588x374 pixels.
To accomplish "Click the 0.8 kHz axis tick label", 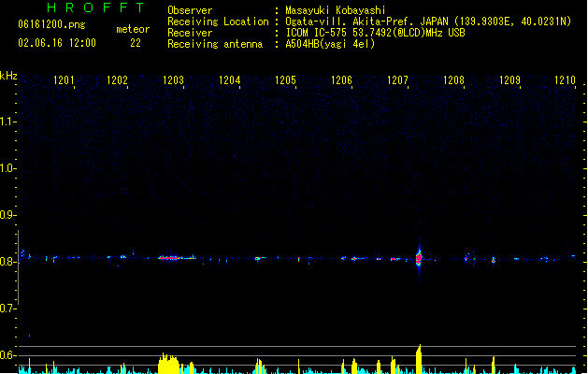I will (x=7, y=262).
